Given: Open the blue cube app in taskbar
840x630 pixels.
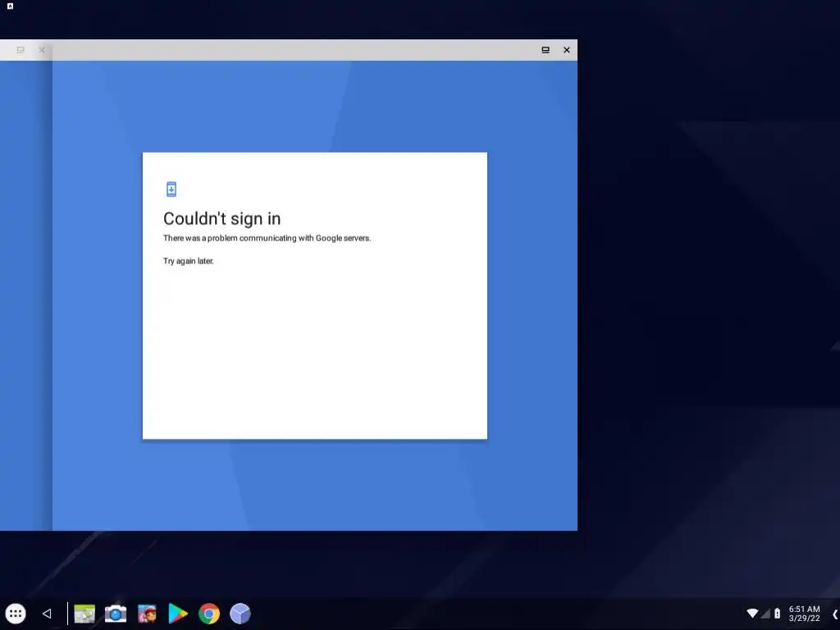Looking at the screenshot, I should (x=240, y=614).
